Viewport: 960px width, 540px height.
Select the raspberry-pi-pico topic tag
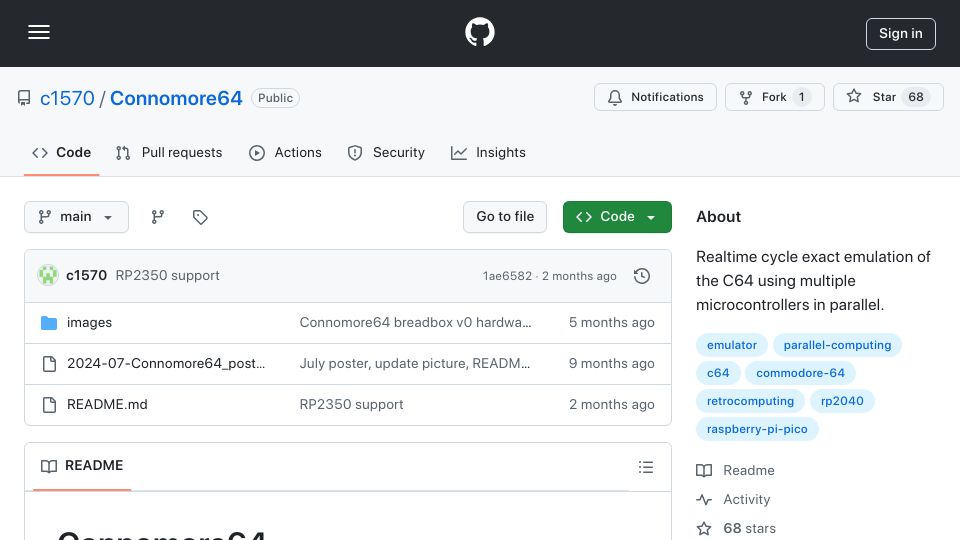[757, 430]
